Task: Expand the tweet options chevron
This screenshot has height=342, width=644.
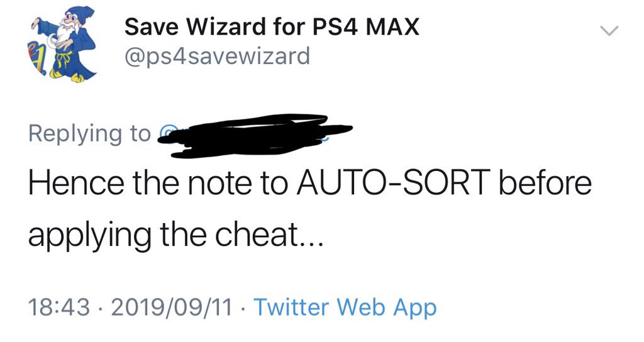Action: (609, 30)
